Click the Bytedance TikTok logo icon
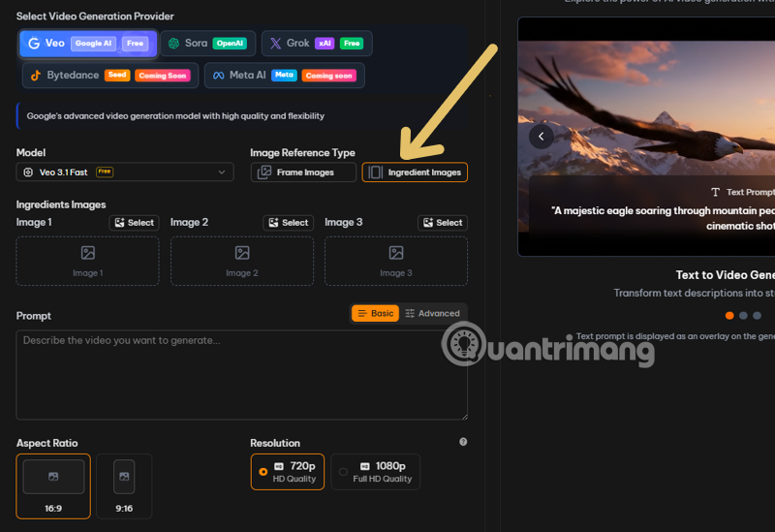 (36, 76)
